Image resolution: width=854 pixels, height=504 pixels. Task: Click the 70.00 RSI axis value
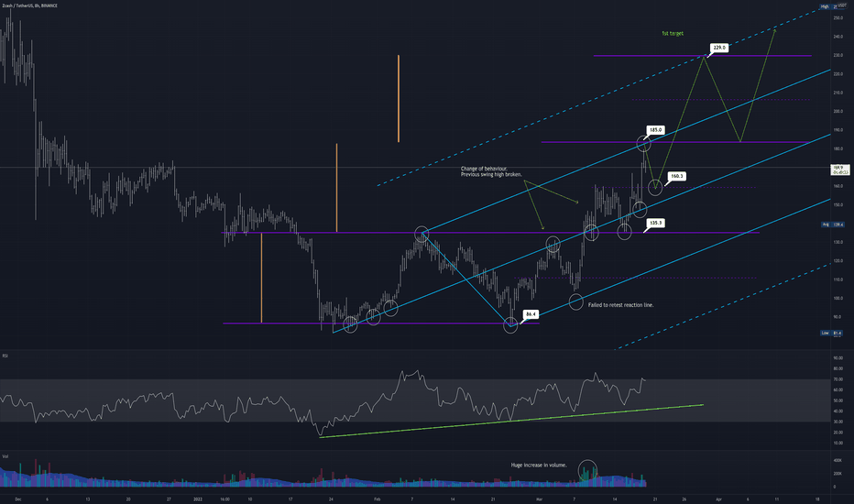tap(838, 379)
